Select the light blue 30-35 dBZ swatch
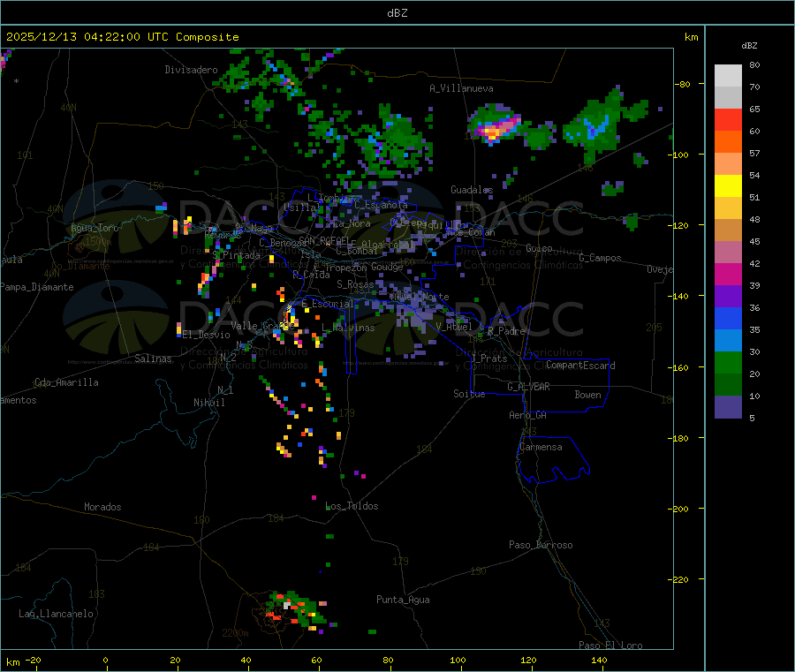795x672 pixels. click(x=728, y=341)
